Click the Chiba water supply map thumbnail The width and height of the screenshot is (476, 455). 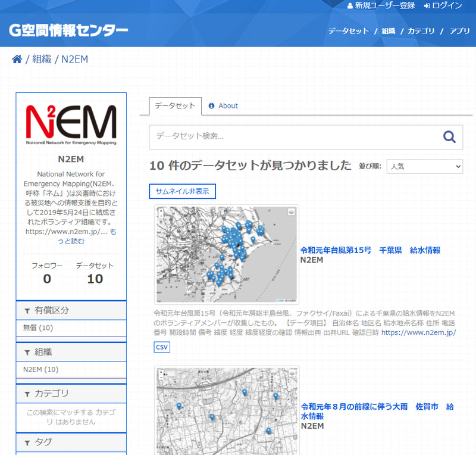pyautogui.click(x=227, y=255)
